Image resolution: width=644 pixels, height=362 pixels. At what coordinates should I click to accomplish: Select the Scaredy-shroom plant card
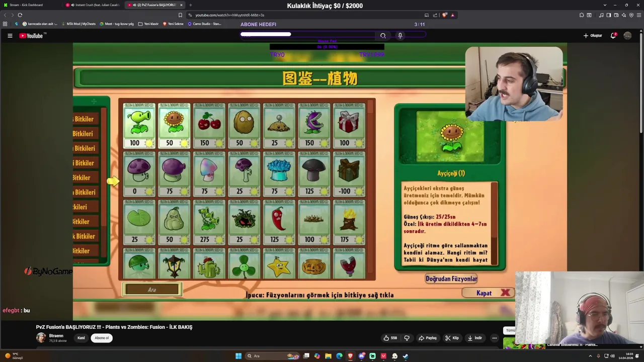[244, 174]
